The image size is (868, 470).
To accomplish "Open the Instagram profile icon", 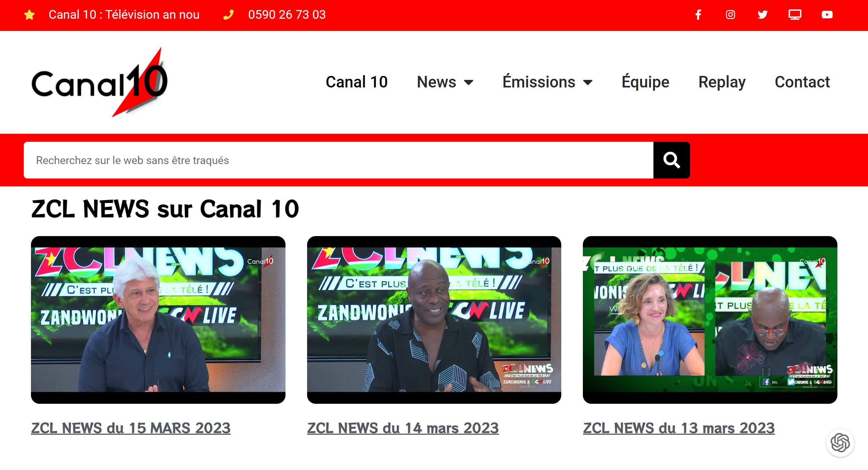I will click(x=730, y=15).
